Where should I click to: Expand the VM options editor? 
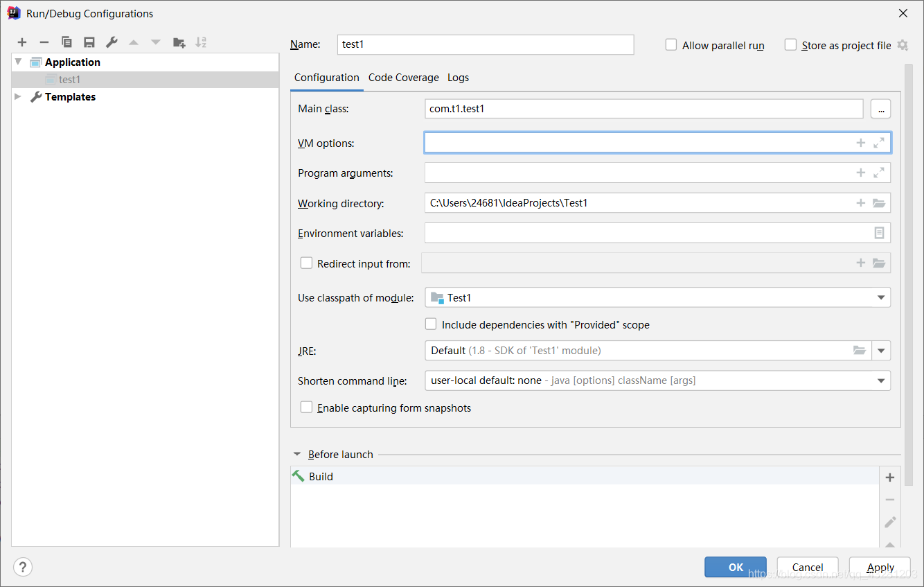tap(879, 142)
